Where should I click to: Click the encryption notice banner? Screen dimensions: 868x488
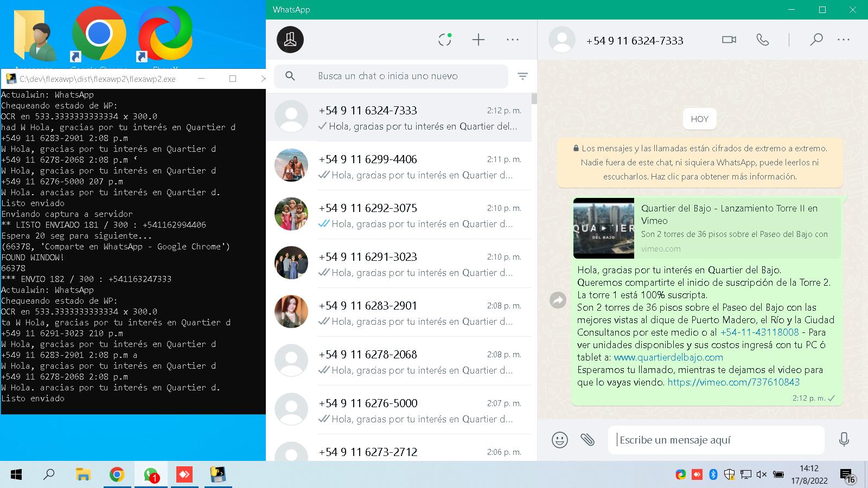(700, 162)
